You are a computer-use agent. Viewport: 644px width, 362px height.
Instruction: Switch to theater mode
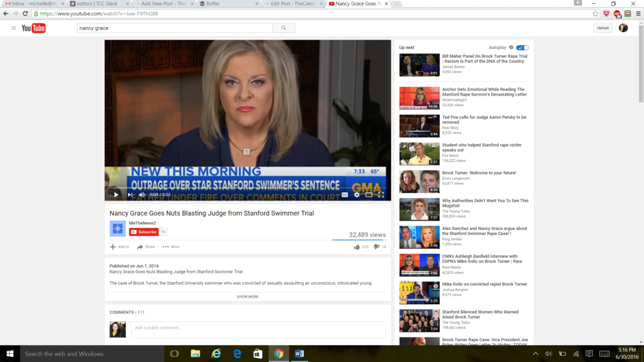[x=369, y=195]
